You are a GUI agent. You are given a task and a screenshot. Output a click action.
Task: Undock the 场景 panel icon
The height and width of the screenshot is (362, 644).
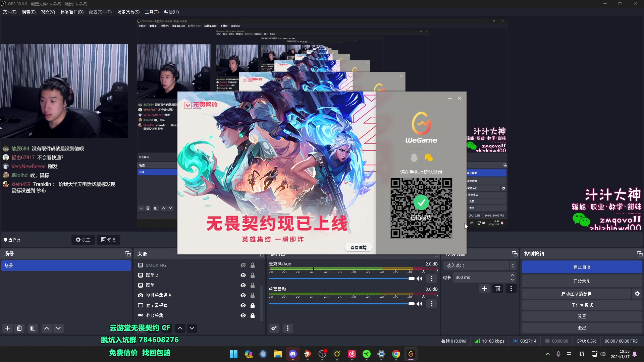click(x=128, y=254)
